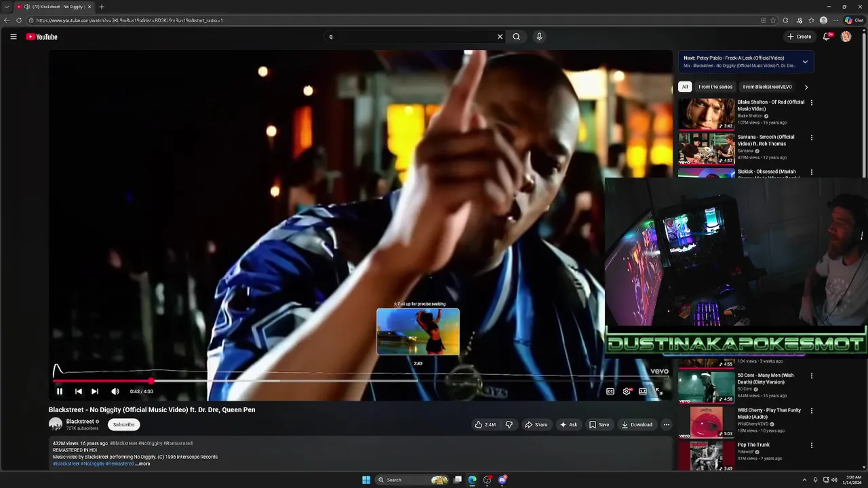The height and width of the screenshot is (488, 868).
Task: Show more filter chips with the arrow
Action: pyautogui.click(x=806, y=87)
